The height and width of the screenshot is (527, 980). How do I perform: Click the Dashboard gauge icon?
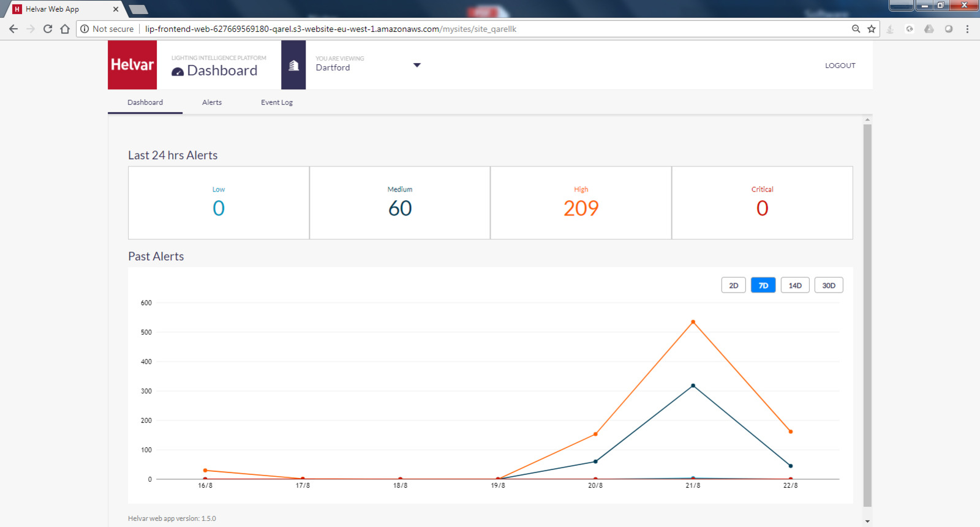click(178, 72)
